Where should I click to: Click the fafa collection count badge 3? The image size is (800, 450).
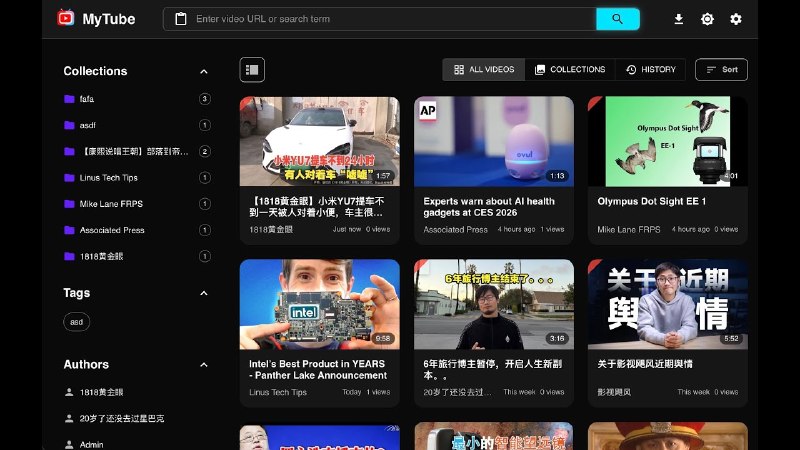pos(205,99)
